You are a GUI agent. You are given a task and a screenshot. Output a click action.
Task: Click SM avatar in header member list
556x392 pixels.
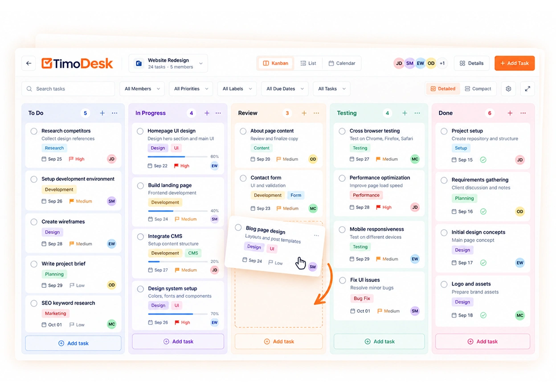pos(409,63)
